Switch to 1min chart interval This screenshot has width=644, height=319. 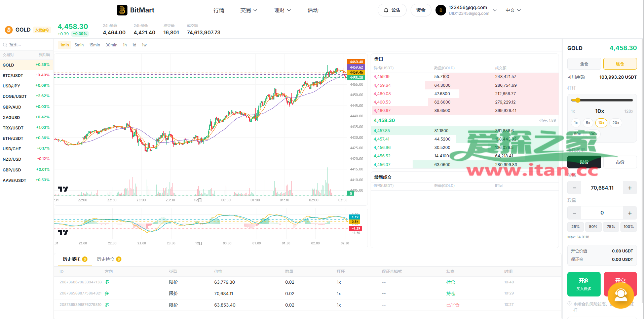(x=65, y=45)
